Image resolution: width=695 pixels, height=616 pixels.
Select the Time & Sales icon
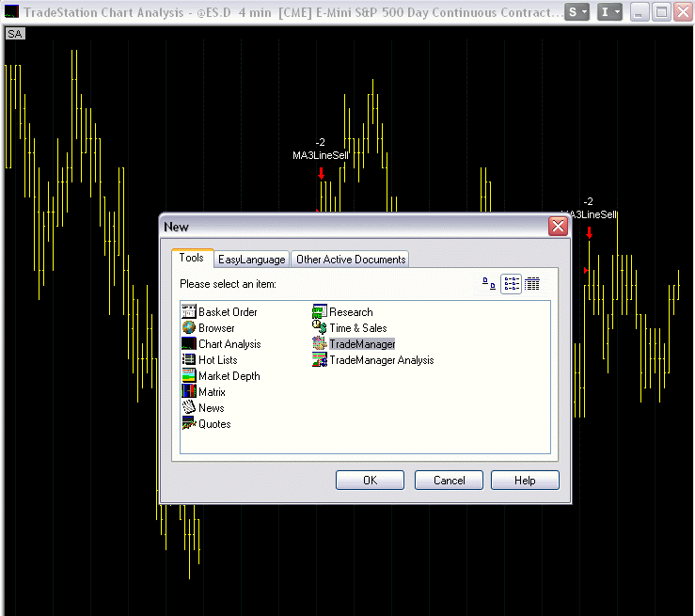(x=320, y=328)
